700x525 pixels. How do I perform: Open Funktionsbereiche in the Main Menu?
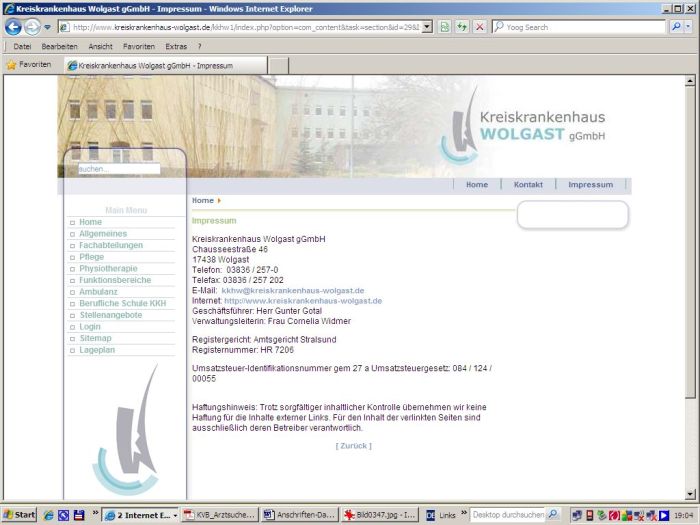pos(115,280)
